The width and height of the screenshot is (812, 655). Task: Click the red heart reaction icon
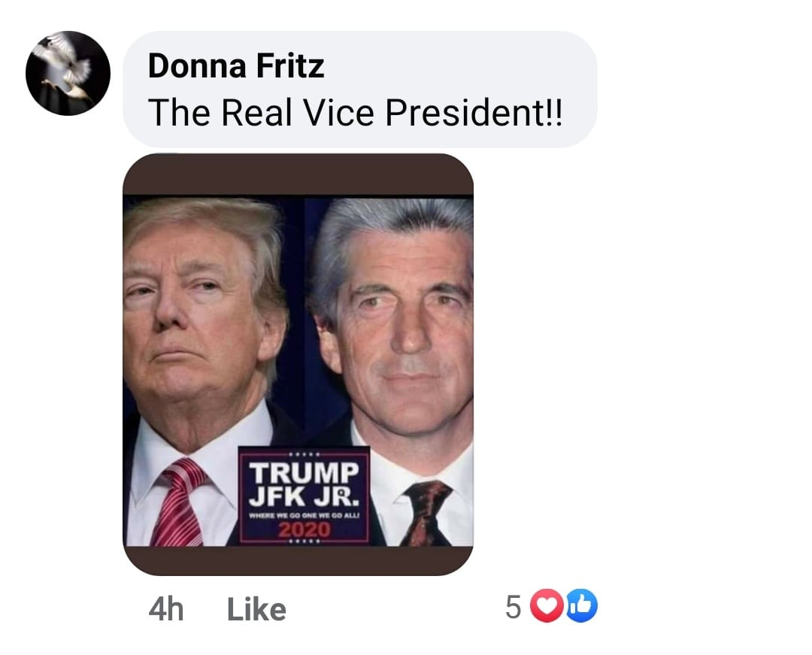tap(547, 605)
